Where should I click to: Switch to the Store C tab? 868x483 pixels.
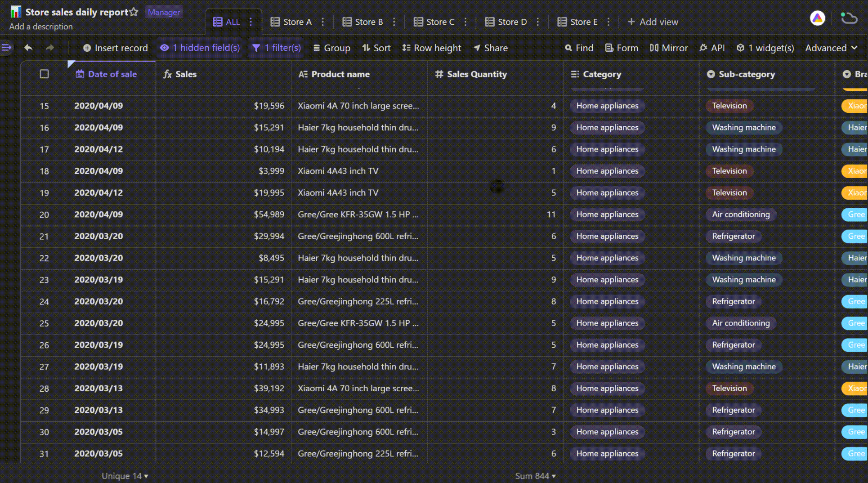pos(434,22)
